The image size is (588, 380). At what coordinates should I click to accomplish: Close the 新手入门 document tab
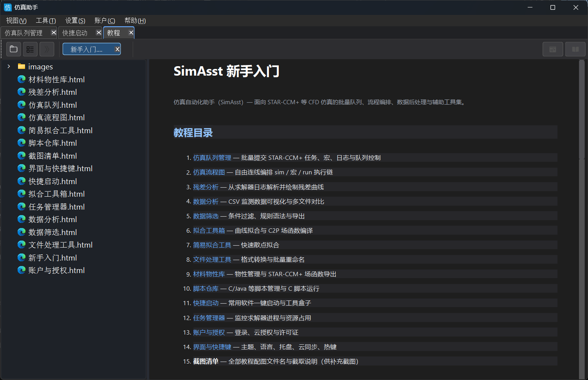click(x=117, y=49)
